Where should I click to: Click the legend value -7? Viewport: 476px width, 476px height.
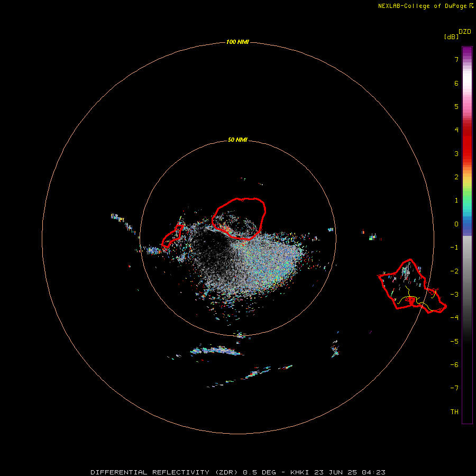pyautogui.click(x=454, y=388)
